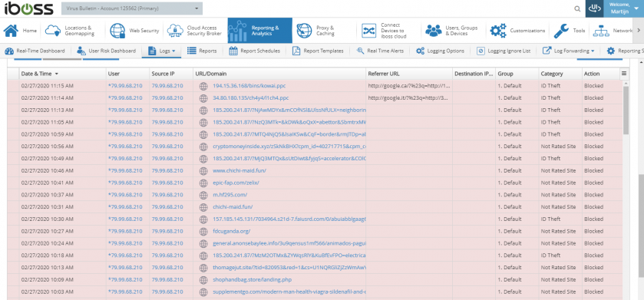644x300 pixels.
Task: Open Customizations gears icon
Action: click(498, 31)
